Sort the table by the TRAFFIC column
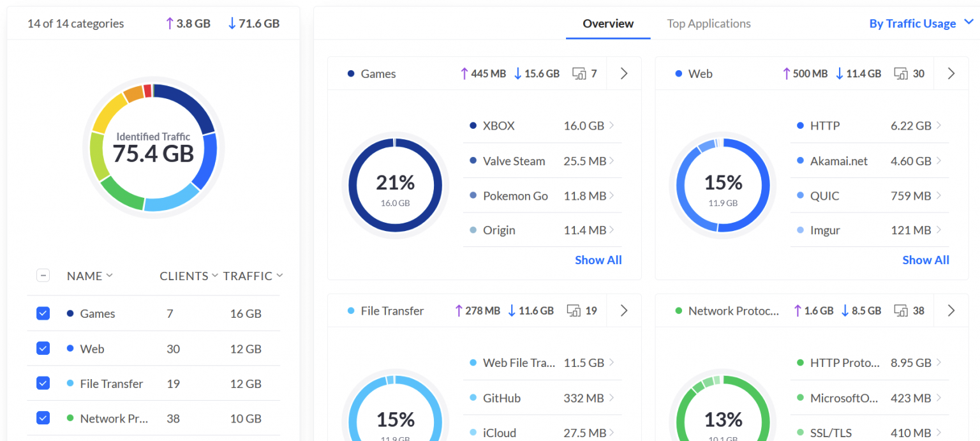 (x=253, y=276)
